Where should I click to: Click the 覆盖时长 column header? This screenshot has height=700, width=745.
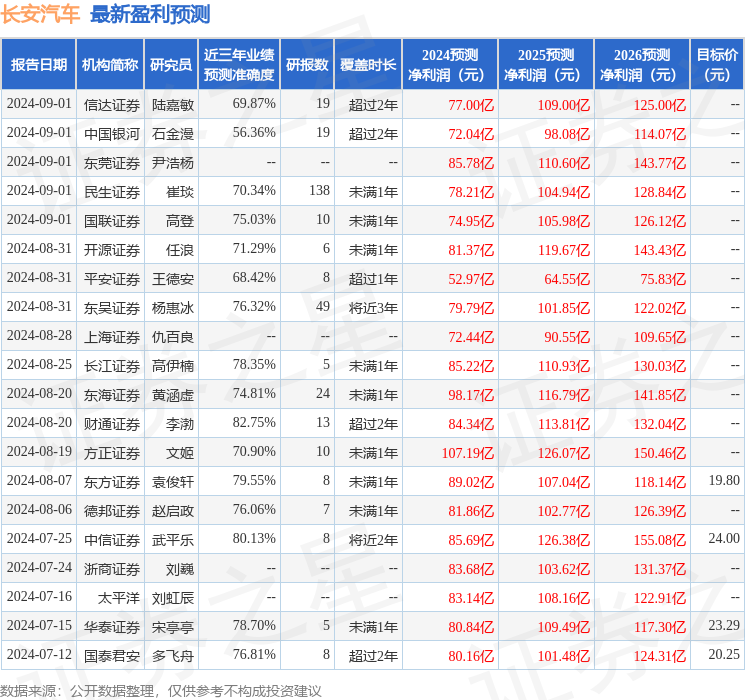pyautogui.click(x=368, y=64)
